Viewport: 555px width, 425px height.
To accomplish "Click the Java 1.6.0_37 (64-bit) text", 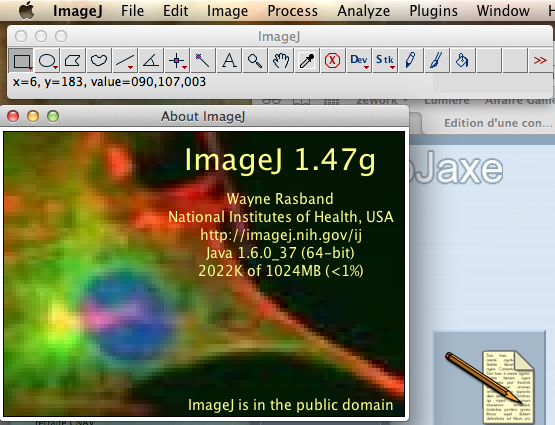I will (280, 253).
